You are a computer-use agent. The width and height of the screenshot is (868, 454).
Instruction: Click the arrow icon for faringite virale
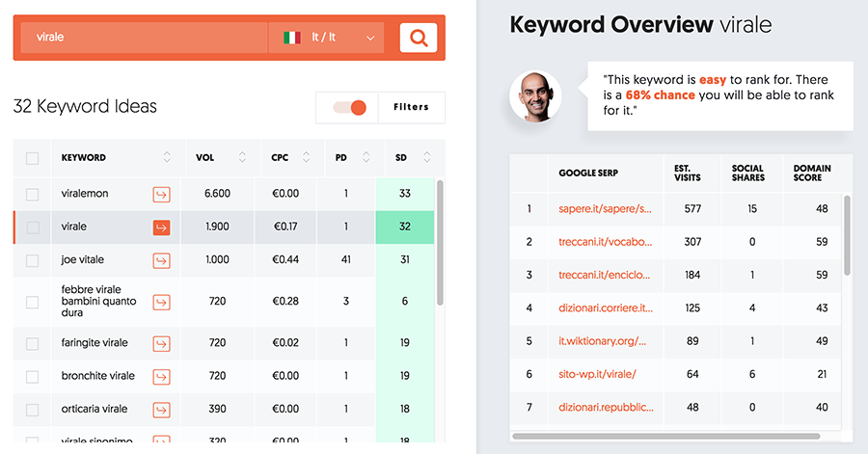click(x=161, y=343)
